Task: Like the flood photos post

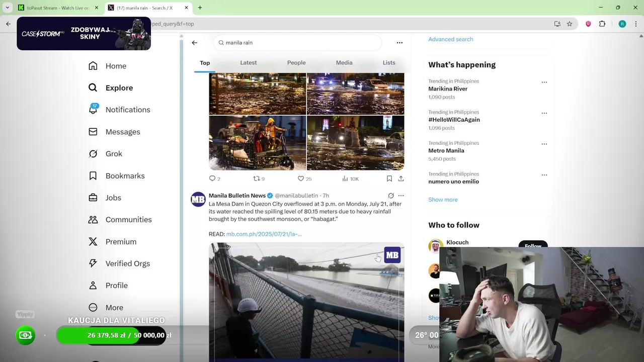Action: click(x=304, y=178)
